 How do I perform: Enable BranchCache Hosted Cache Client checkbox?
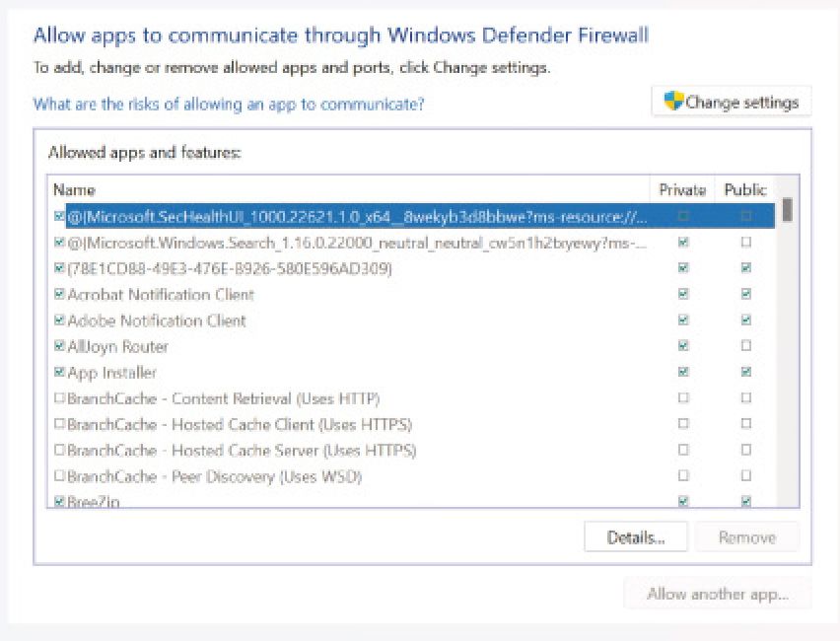(59, 423)
